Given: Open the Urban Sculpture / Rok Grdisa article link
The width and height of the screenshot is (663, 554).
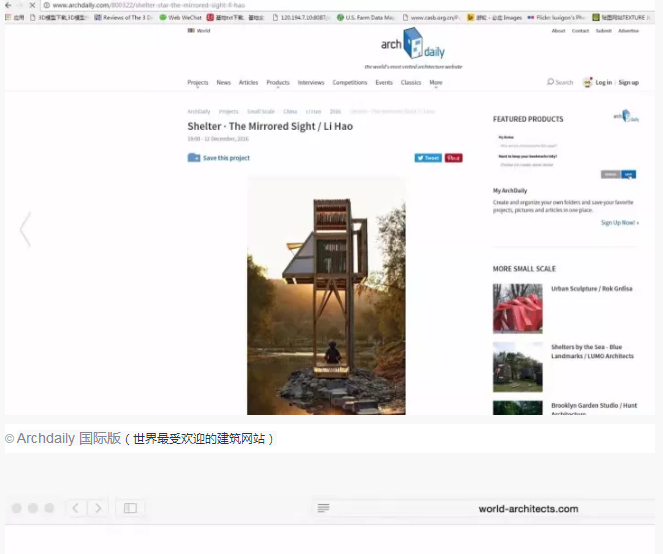Looking at the screenshot, I should pos(591,289).
